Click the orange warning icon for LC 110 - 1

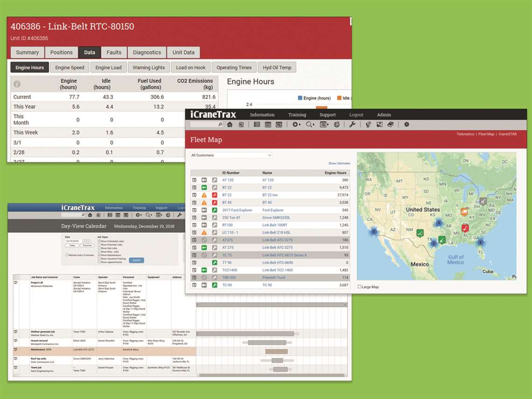pos(204,232)
